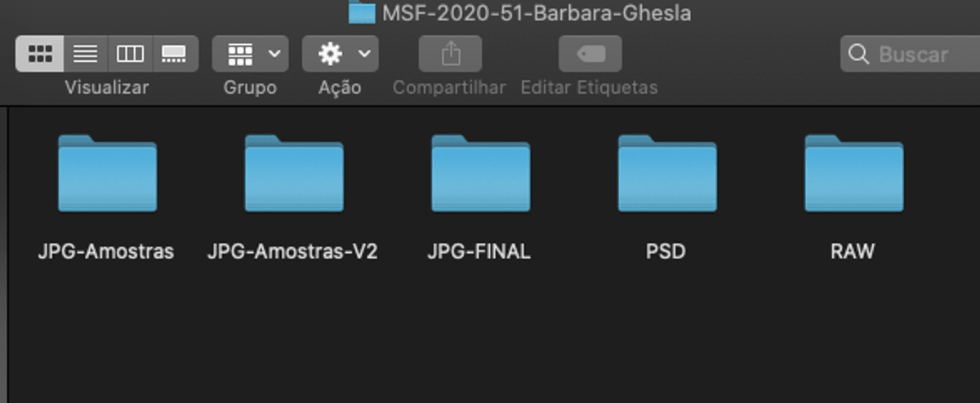The height and width of the screenshot is (403, 980).
Task: Click the chevron next to the group icon
Action: click(274, 55)
